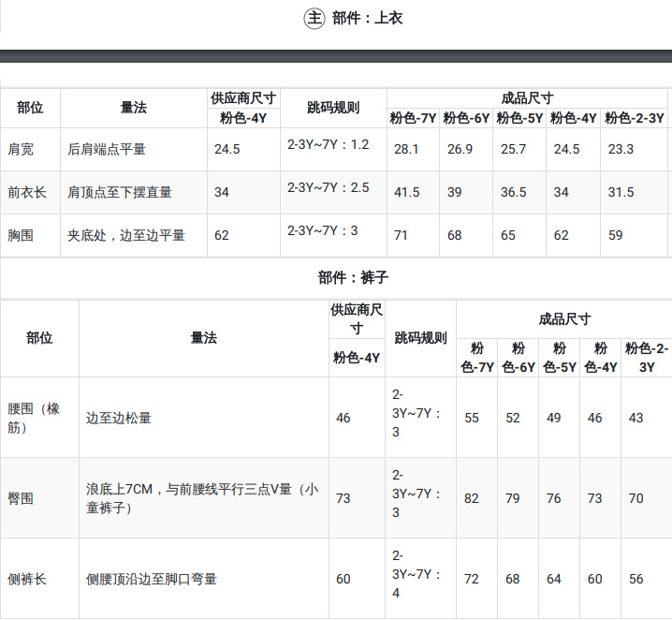Screen dimensions: 672x620
Task: Click the 粉色-5Y column header in 上衣 table
Action: [x=519, y=118]
